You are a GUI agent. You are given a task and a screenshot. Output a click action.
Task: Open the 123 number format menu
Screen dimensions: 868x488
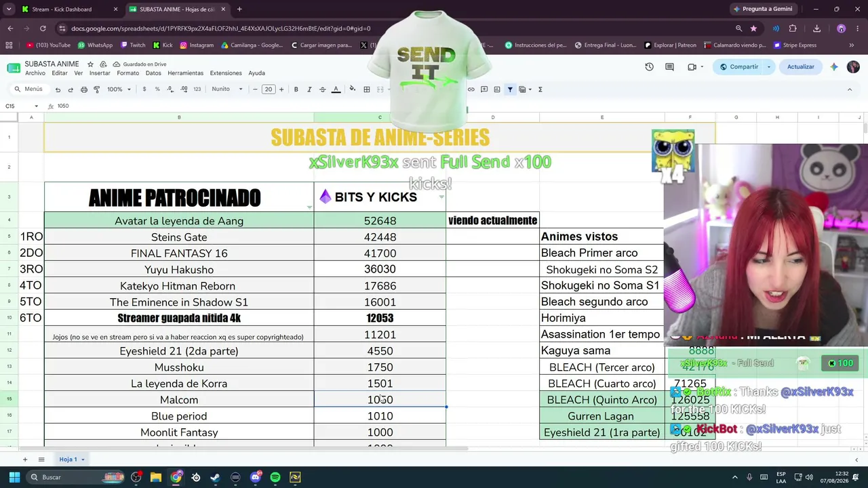(x=197, y=89)
